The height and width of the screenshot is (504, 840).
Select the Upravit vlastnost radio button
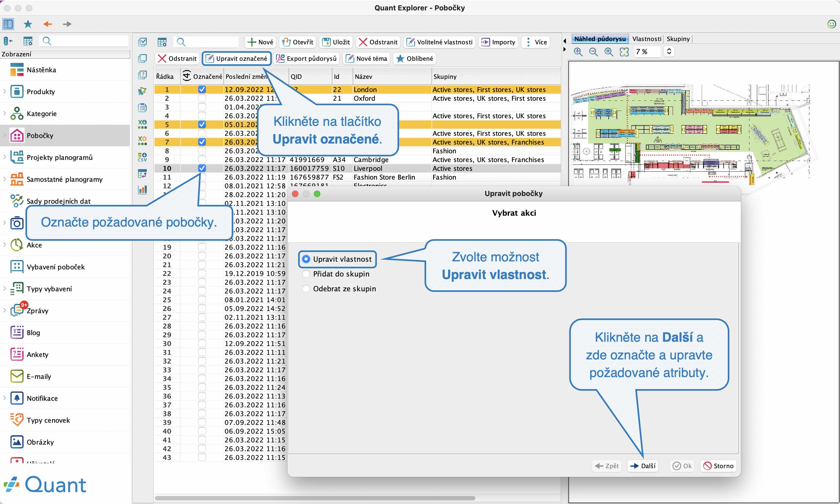coord(306,259)
